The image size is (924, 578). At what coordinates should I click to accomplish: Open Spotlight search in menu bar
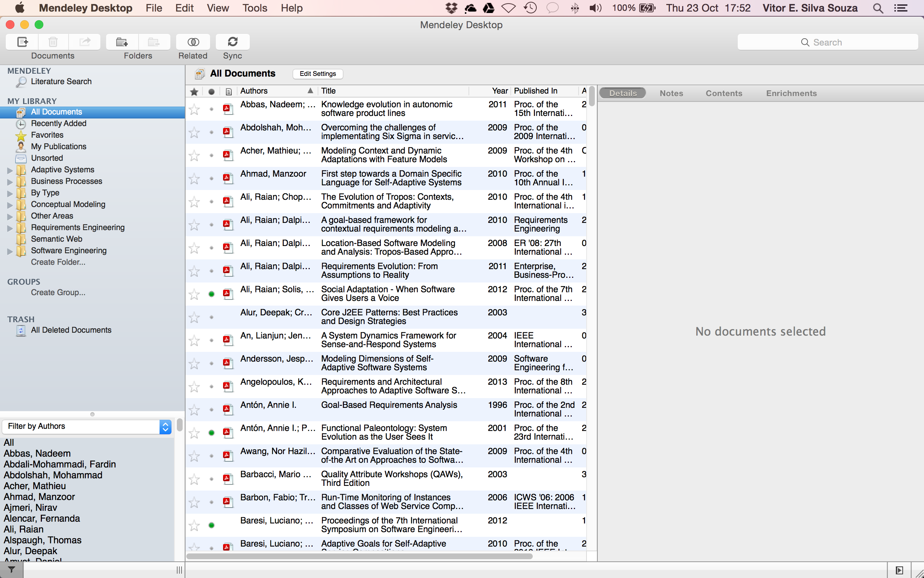pos(878,8)
